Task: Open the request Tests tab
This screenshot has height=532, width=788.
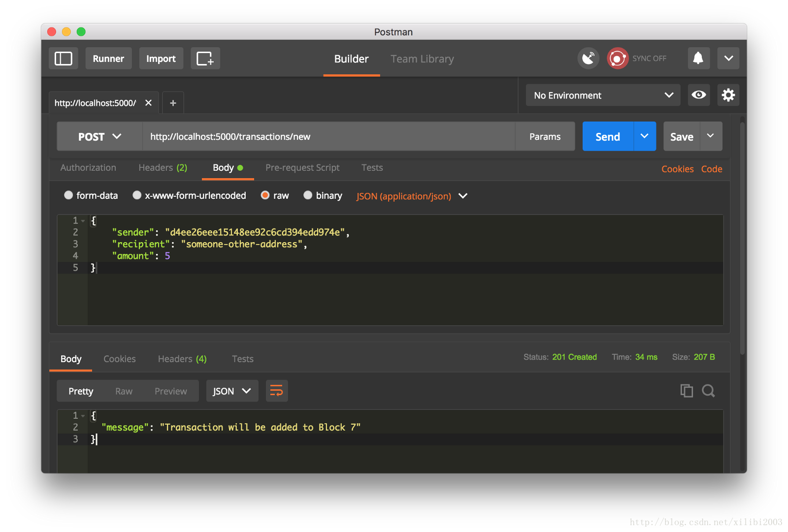Action: [372, 168]
